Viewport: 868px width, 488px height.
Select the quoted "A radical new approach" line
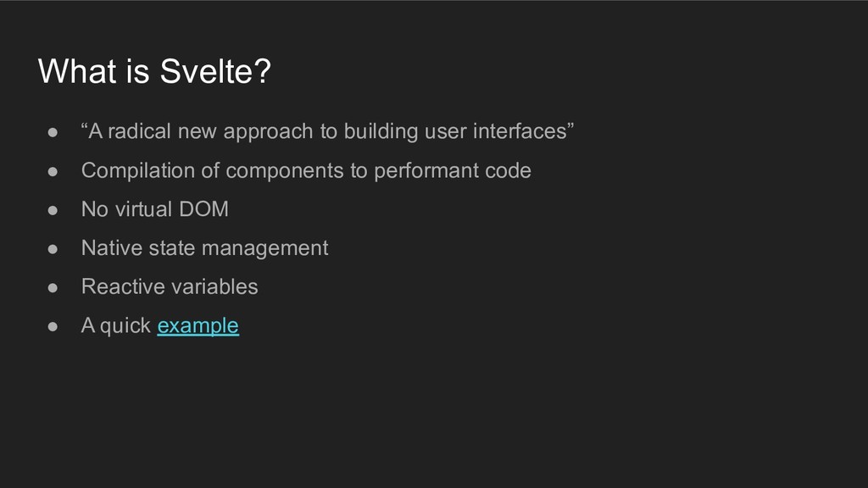click(327, 131)
